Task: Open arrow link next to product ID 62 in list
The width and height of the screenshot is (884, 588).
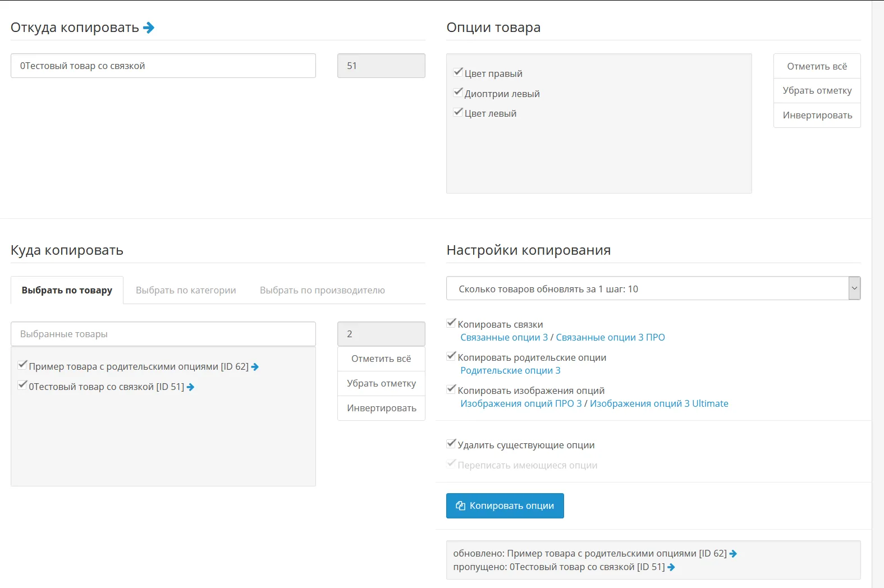Action: tap(255, 367)
